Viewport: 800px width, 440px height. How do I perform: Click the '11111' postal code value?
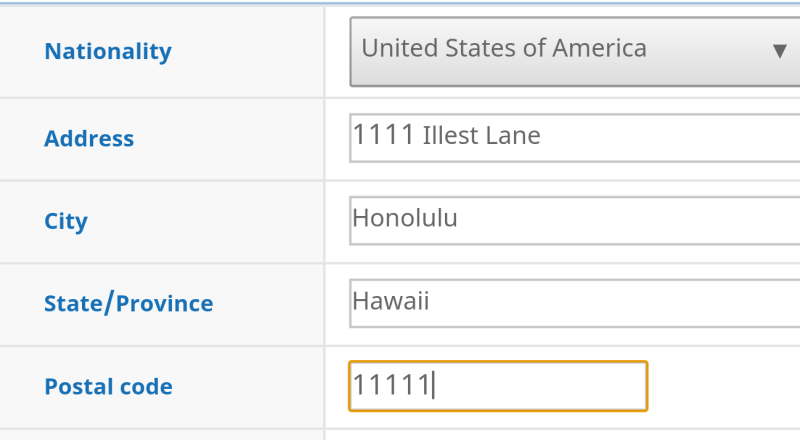pos(390,384)
